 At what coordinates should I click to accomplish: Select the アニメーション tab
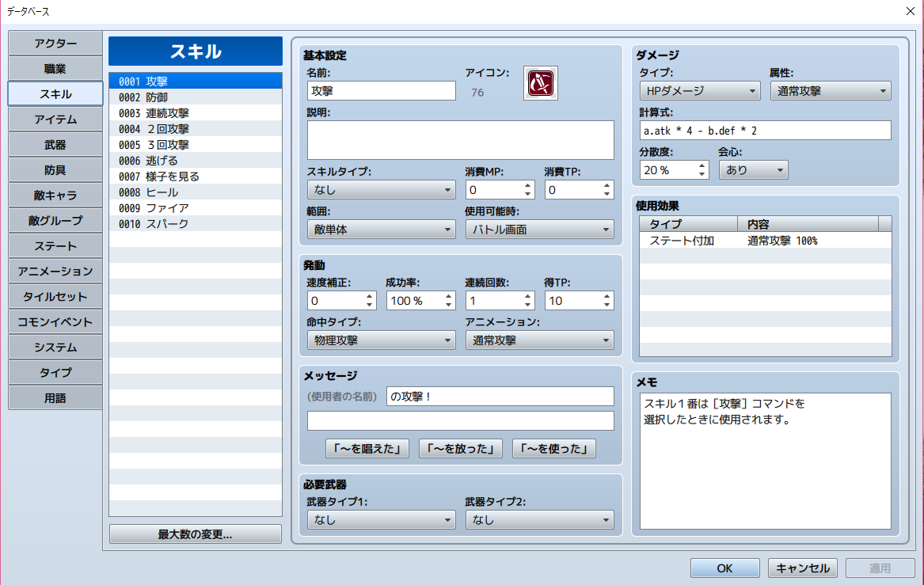click(x=55, y=271)
